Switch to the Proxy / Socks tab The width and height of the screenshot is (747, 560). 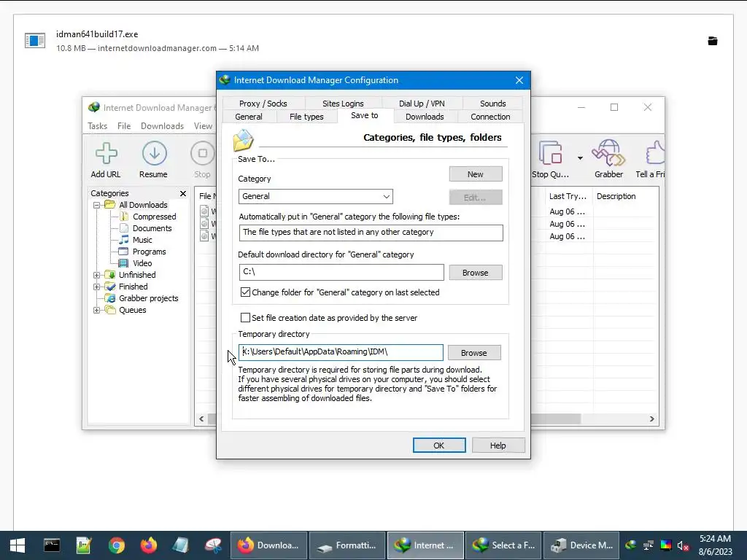coord(263,104)
